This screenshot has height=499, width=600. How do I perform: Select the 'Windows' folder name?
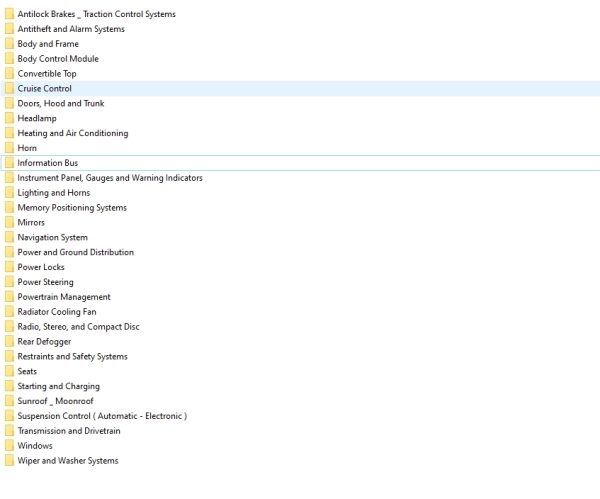35,446
